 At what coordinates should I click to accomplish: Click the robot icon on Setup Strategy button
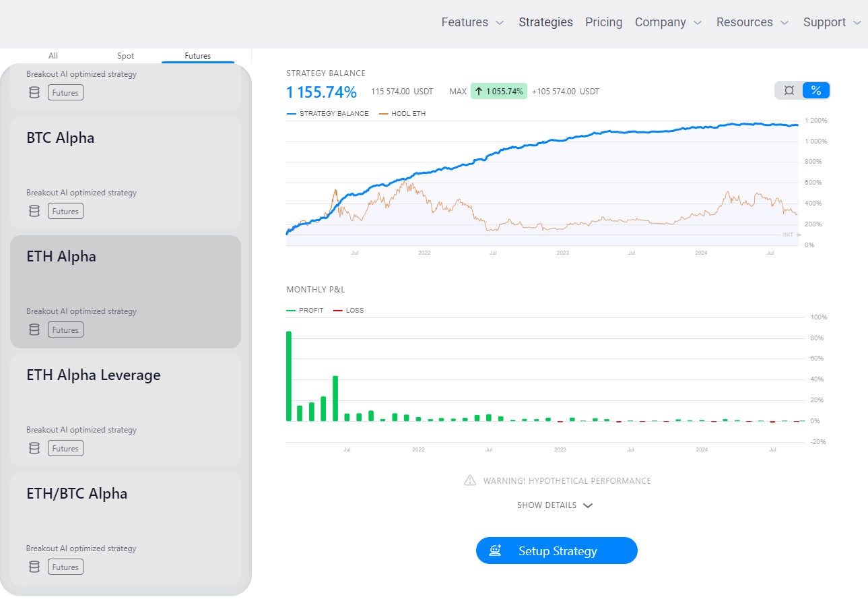497,551
